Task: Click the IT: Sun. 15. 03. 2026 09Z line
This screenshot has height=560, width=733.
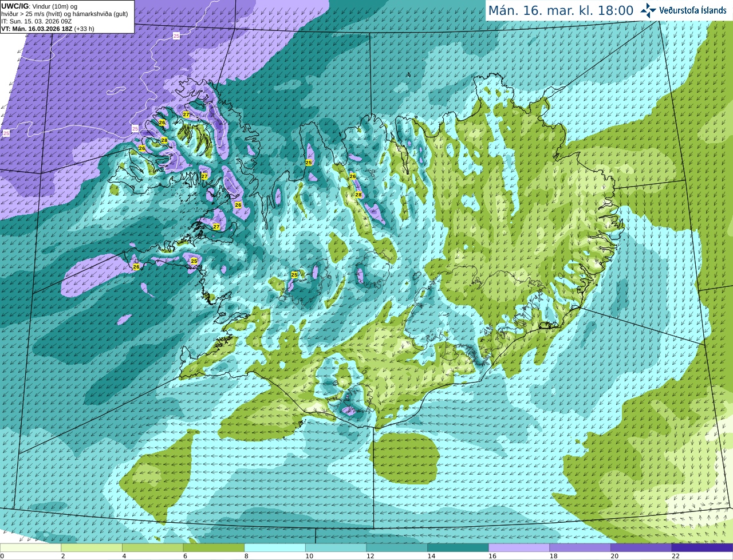Action: coord(36,21)
